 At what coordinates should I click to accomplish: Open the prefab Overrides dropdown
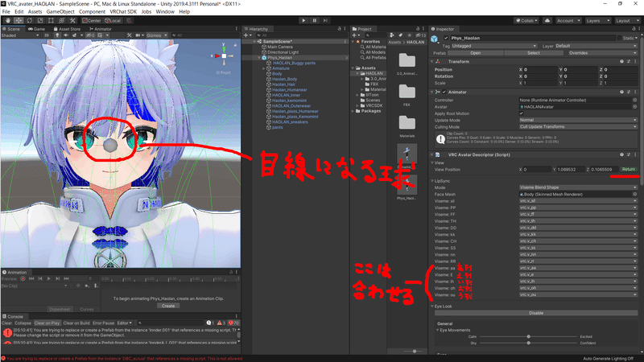601,53
